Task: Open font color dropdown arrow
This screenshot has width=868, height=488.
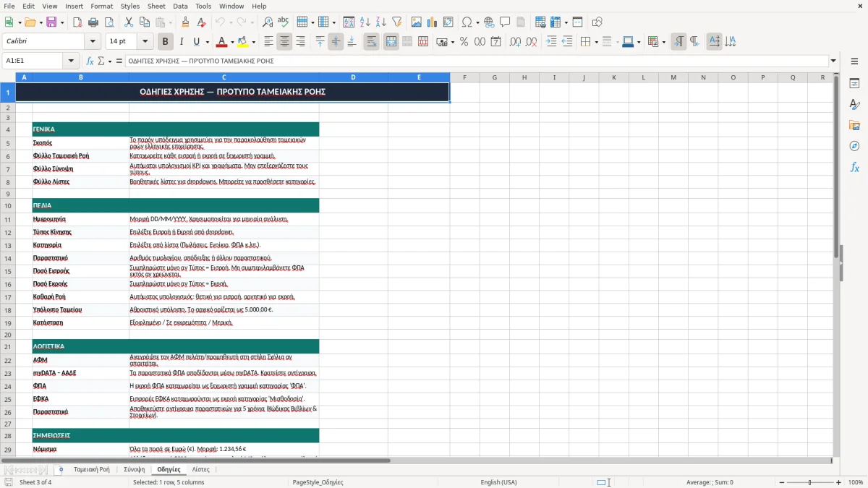Action: (x=231, y=42)
